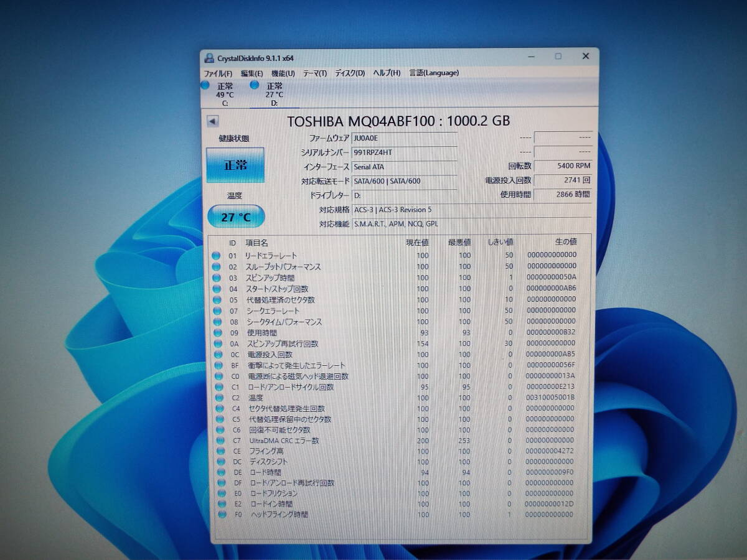Click the status circle for ロードイン時間
Viewport: 747px width, 560px height.
point(222,504)
